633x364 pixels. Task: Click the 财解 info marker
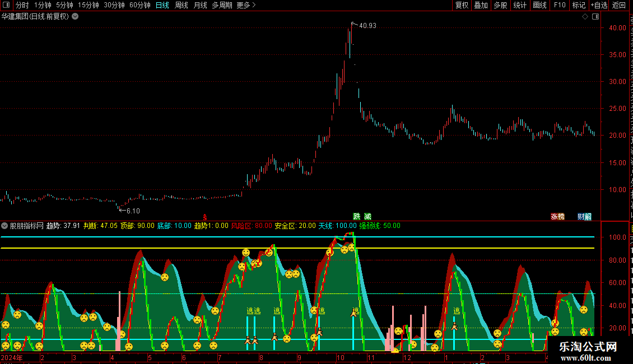(584, 217)
